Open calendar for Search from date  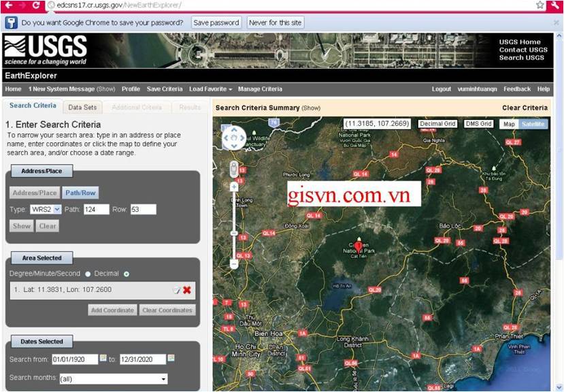coord(103,358)
